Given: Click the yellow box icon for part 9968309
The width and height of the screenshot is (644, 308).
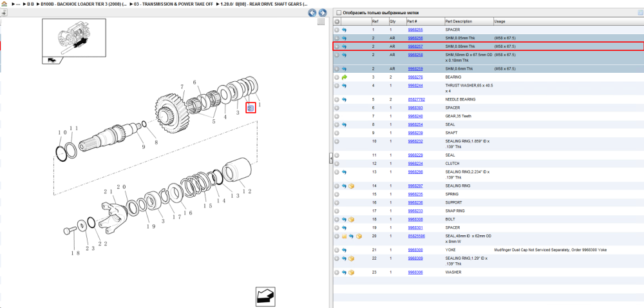Looking at the screenshot, I should click(x=352, y=259).
